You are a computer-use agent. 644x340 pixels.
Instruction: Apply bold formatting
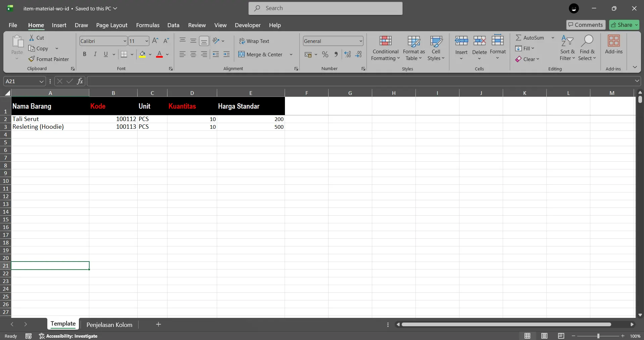point(84,54)
